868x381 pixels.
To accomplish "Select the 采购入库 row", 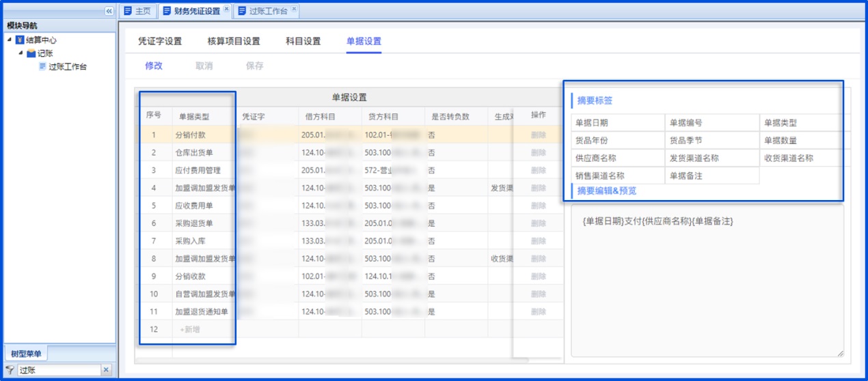I will 349,241.
